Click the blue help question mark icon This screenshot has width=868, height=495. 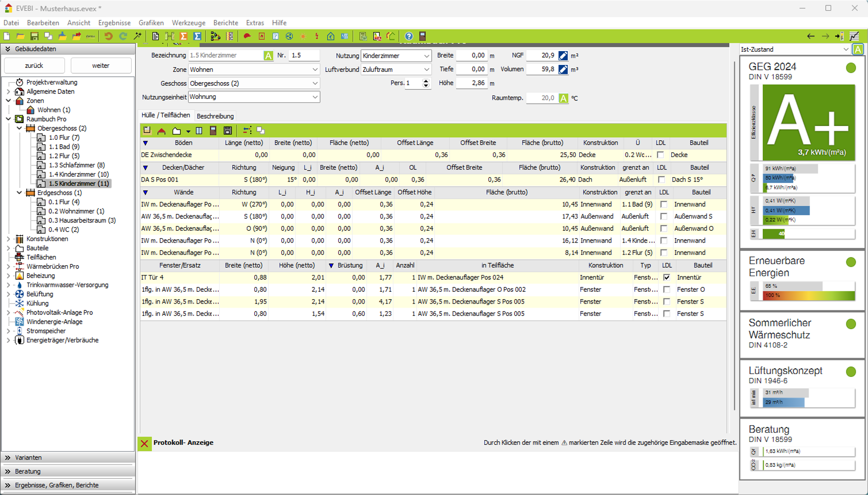(x=409, y=36)
